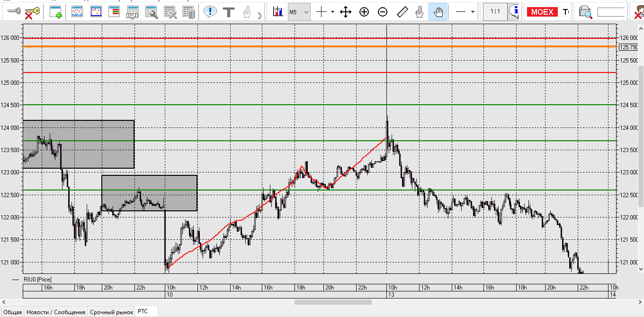Create a new window with the green plus icon
This screenshot has height=317, width=644.
[56, 12]
